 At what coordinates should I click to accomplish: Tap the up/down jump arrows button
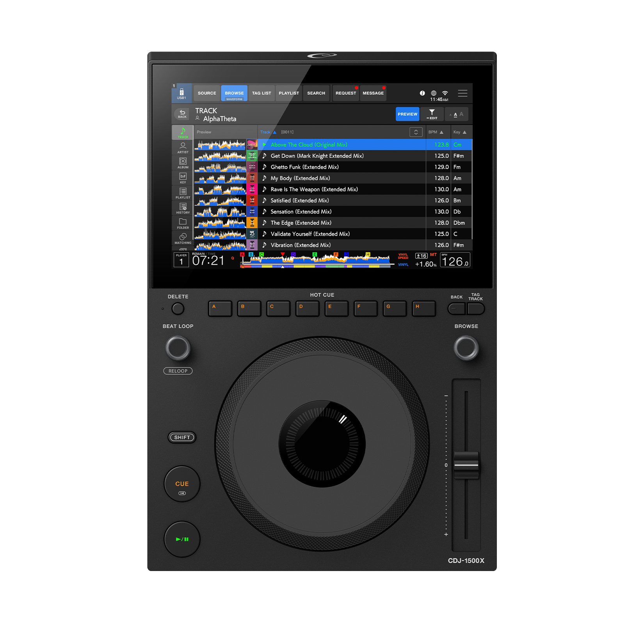click(416, 132)
